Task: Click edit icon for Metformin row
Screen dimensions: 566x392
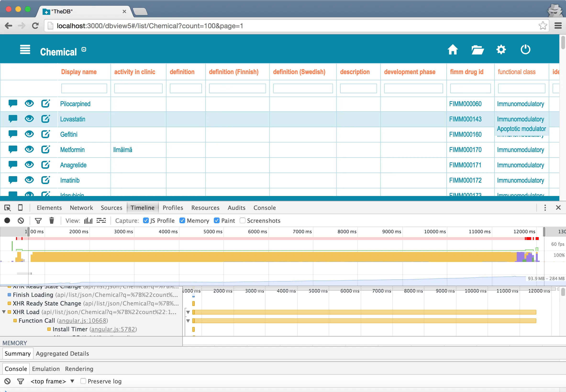Action: click(x=45, y=149)
